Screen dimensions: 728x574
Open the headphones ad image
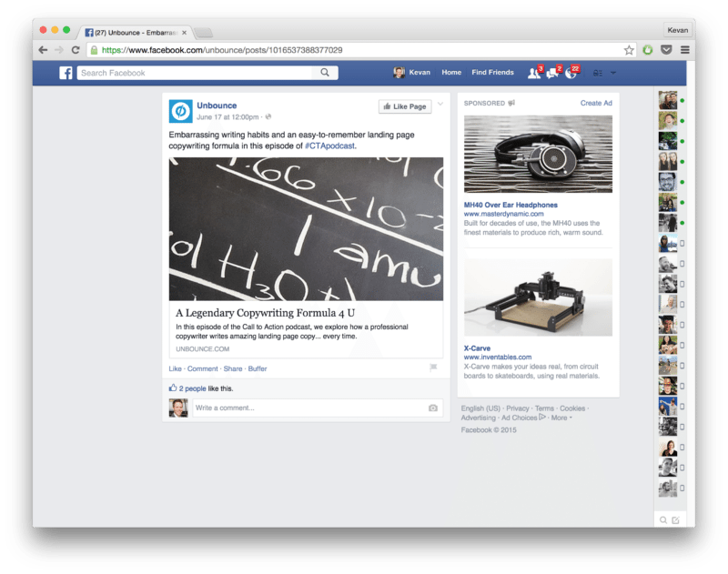click(x=538, y=154)
